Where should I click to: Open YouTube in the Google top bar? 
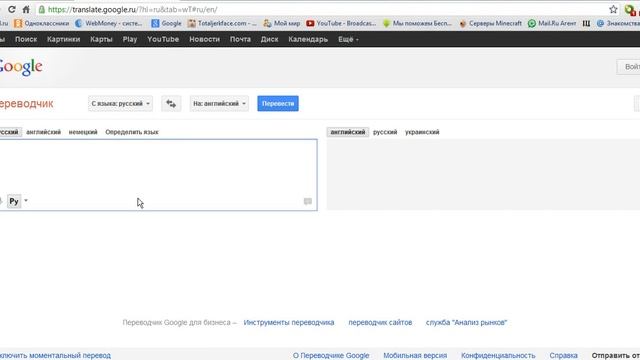(x=163, y=39)
